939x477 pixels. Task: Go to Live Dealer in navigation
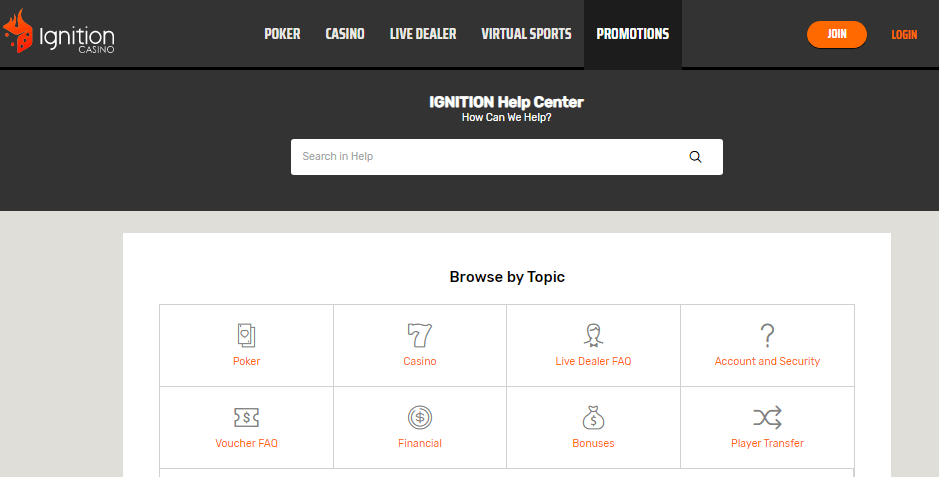click(423, 34)
